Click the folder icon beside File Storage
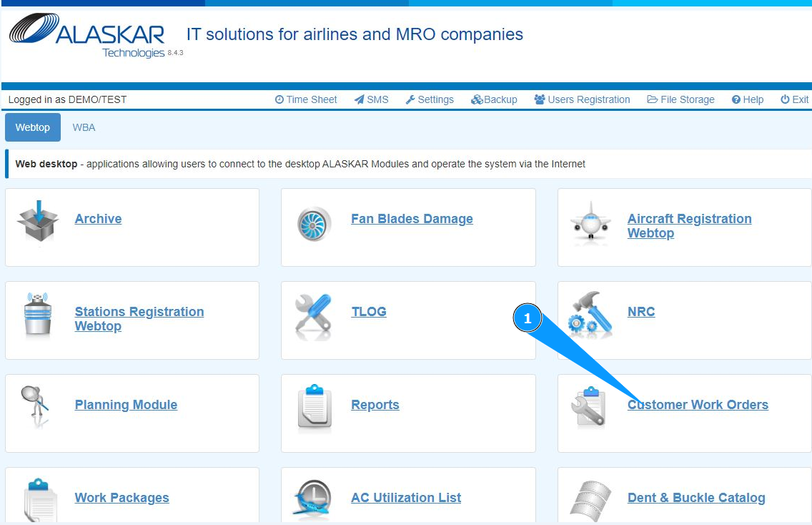Image resolution: width=812 pixels, height=525 pixels. tap(653, 99)
